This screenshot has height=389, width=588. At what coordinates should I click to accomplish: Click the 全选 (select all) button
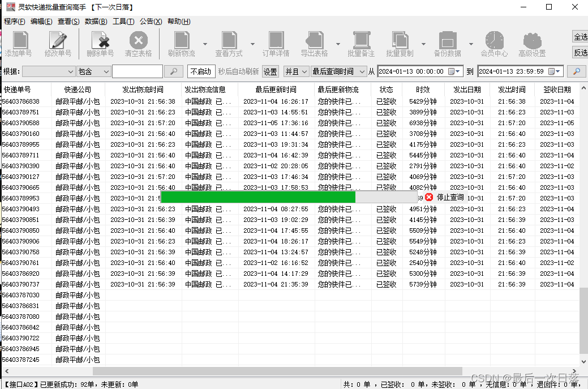581,35
